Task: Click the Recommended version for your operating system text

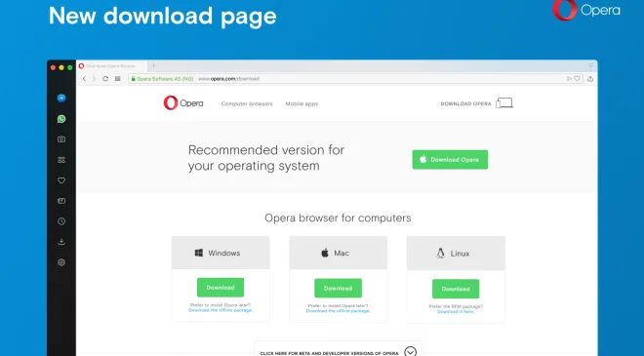Action: 266,158
